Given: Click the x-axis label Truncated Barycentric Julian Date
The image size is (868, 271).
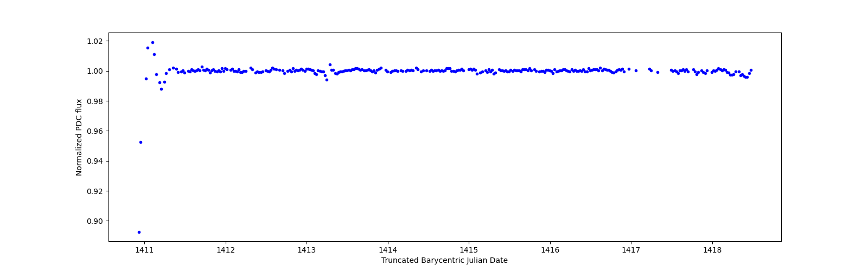Looking at the screenshot, I should point(444,260).
